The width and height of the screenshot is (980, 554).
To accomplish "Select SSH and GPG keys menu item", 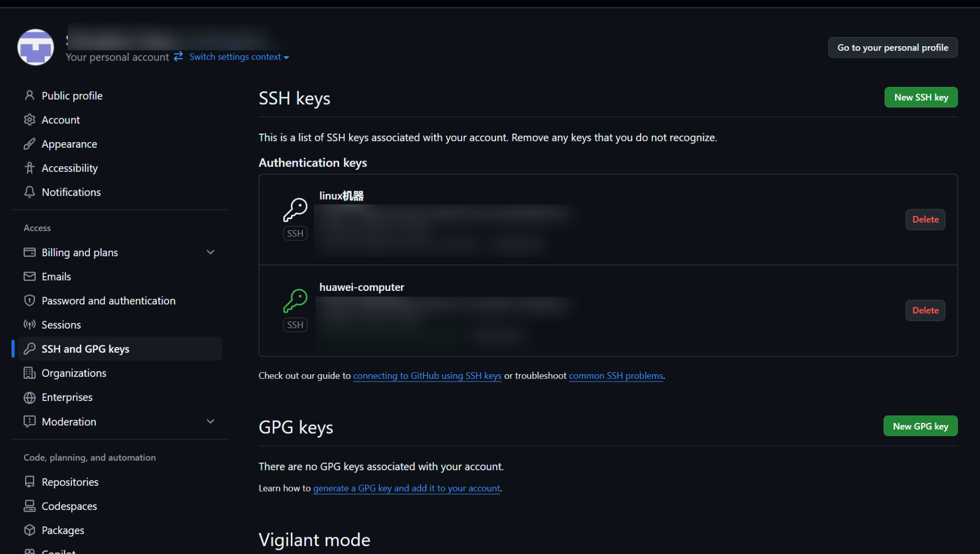I will [x=85, y=349].
